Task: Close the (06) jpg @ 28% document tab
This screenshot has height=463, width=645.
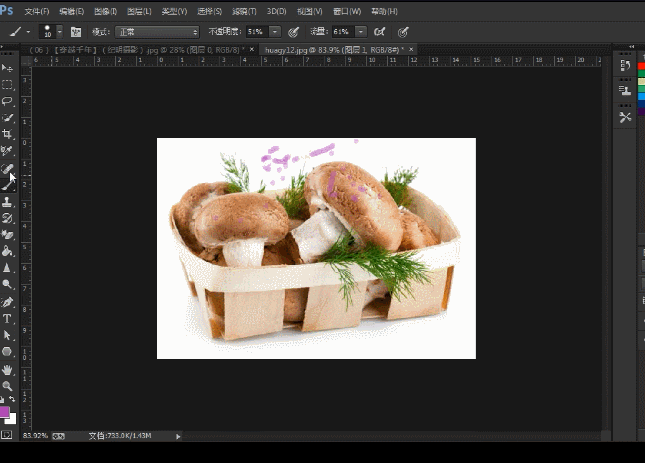Action: pyautogui.click(x=252, y=49)
